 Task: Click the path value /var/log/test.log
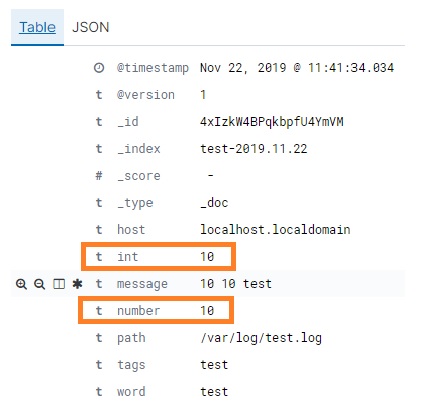pyautogui.click(x=261, y=338)
